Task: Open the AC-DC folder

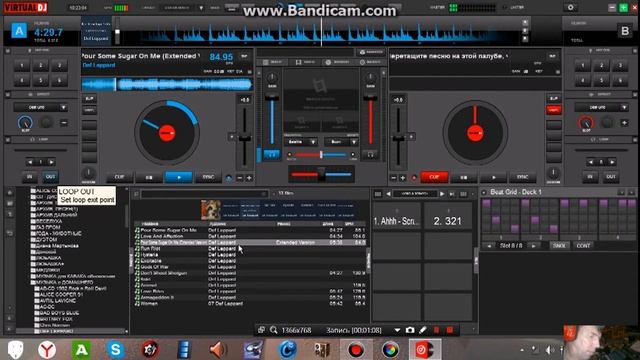Action: coord(47,307)
